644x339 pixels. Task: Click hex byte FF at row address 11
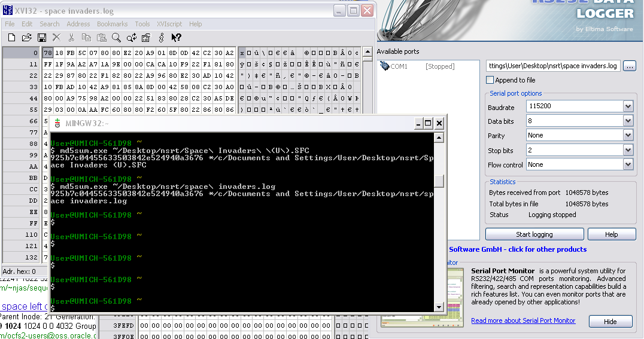coord(48,65)
